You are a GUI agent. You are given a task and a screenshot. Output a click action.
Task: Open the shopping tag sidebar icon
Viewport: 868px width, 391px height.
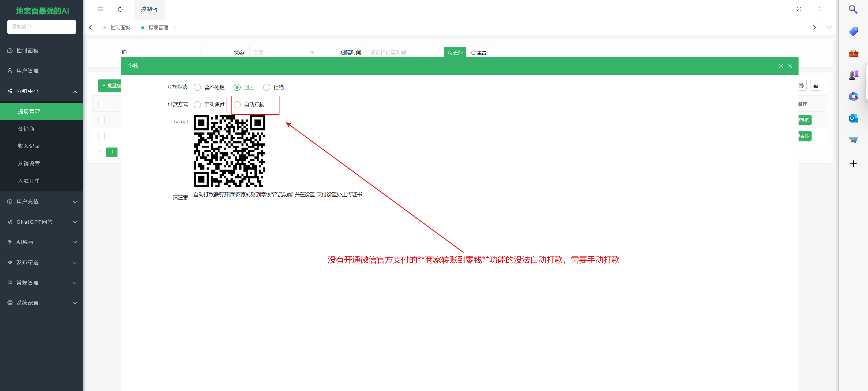(853, 31)
